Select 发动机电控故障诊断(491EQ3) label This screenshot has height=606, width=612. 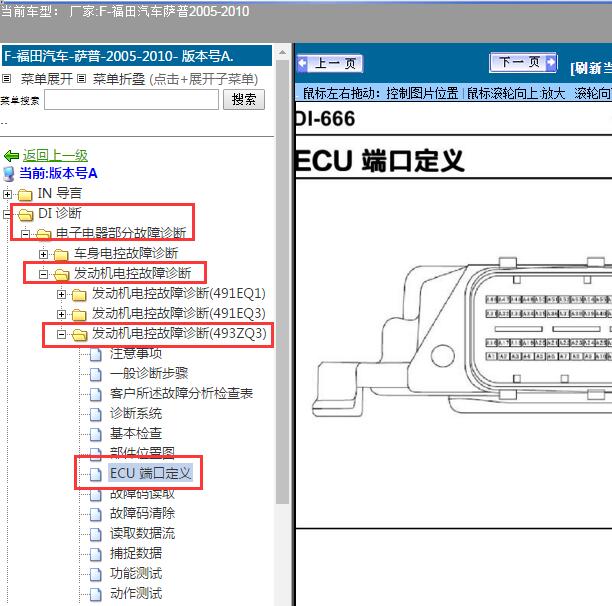[179, 313]
